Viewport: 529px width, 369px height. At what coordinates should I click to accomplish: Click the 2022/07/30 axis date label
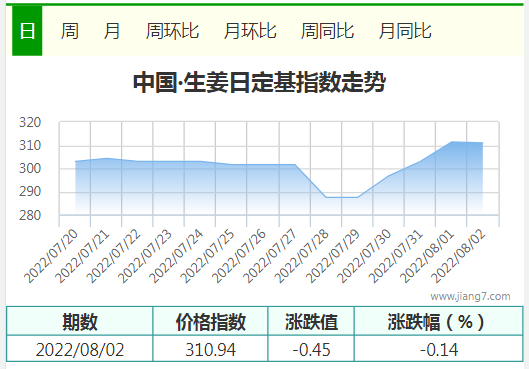click(364, 256)
